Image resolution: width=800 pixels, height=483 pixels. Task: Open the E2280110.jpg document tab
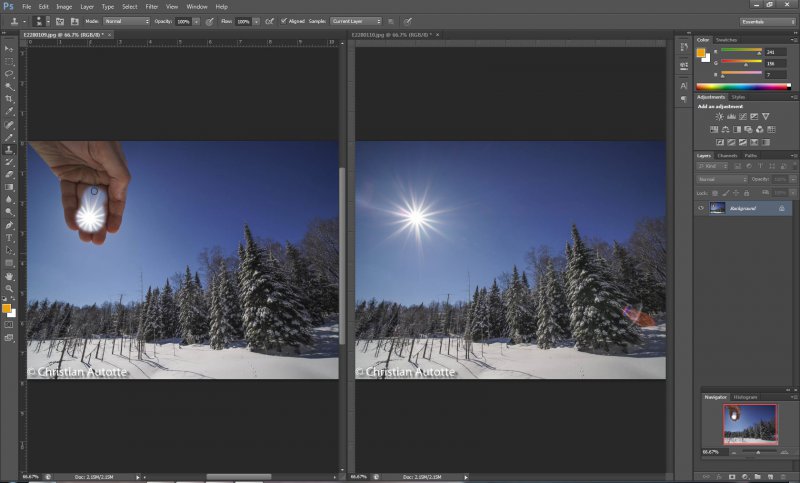point(384,34)
